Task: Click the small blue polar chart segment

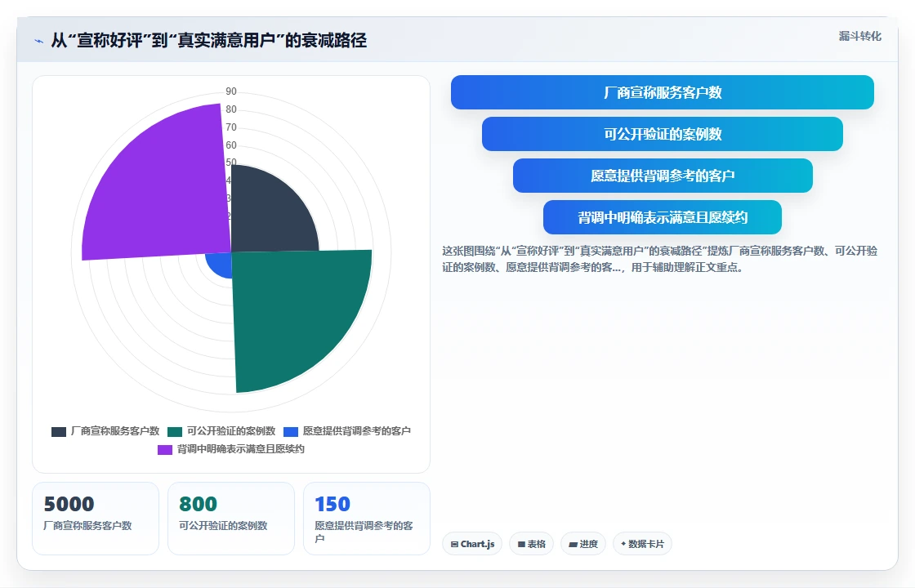Action: click(221, 265)
